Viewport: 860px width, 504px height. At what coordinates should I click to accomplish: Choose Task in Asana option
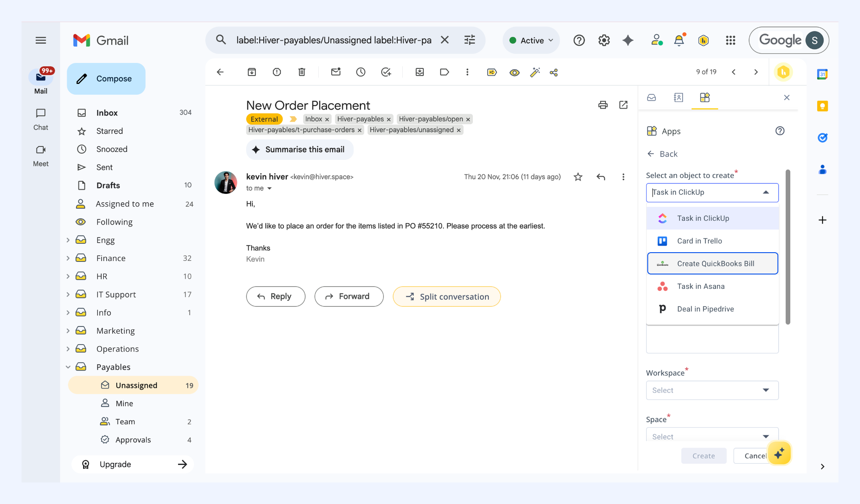coord(713,286)
